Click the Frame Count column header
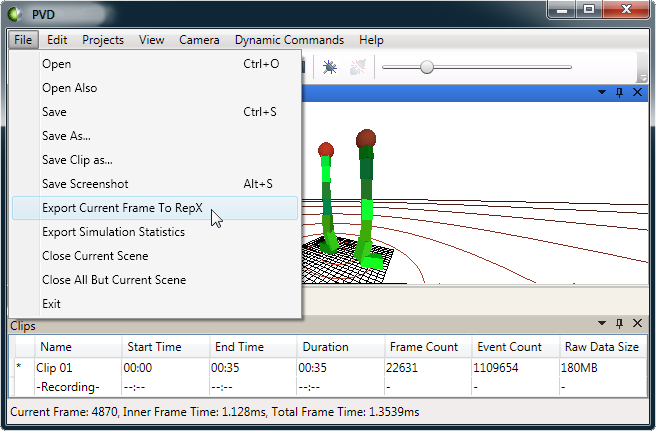 click(424, 347)
